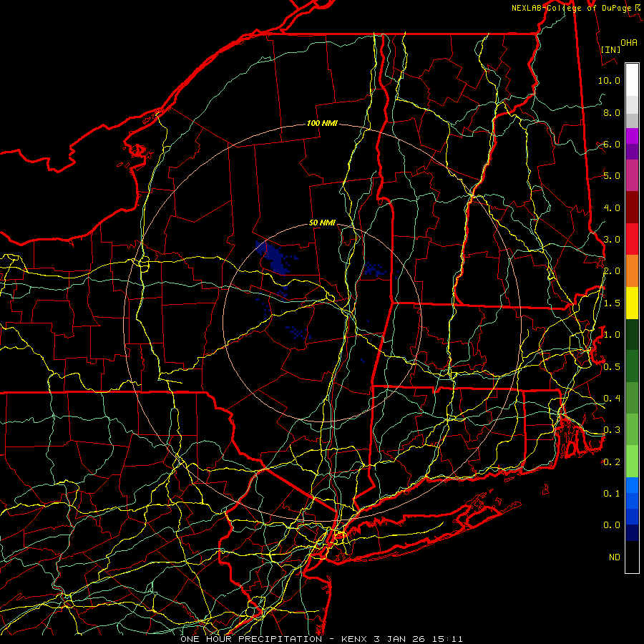This screenshot has width=644, height=644.
Task: Click the 4.0 legend value
Action: coord(612,208)
